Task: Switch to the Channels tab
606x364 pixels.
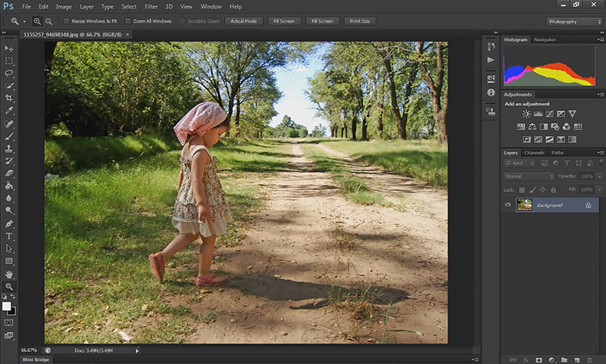Action: coord(534,153)
